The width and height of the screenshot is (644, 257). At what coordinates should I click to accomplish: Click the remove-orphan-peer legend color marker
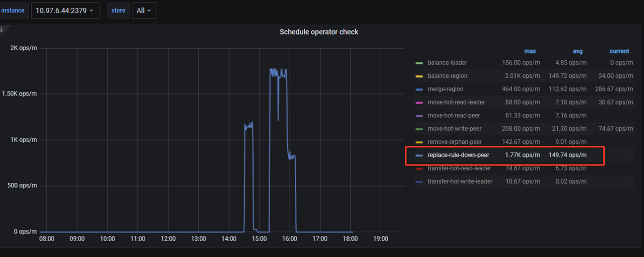pos(419,142)
